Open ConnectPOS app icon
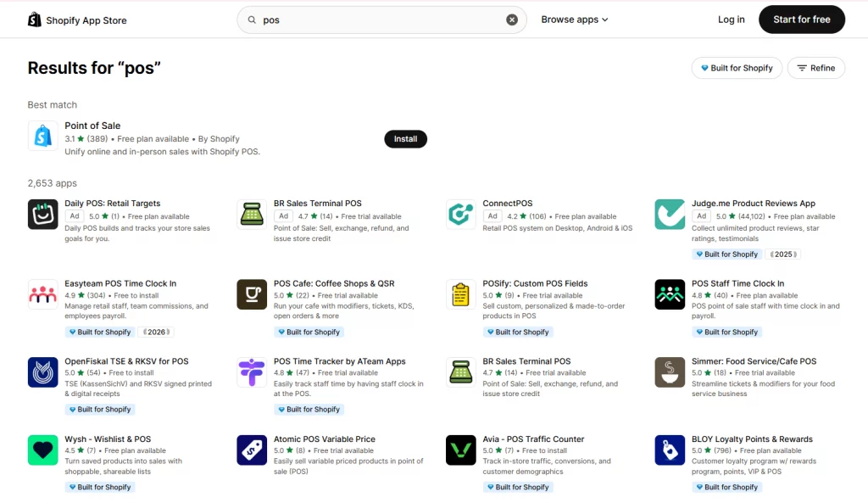Screen dimensions: 868x503 tap(460, 215)
